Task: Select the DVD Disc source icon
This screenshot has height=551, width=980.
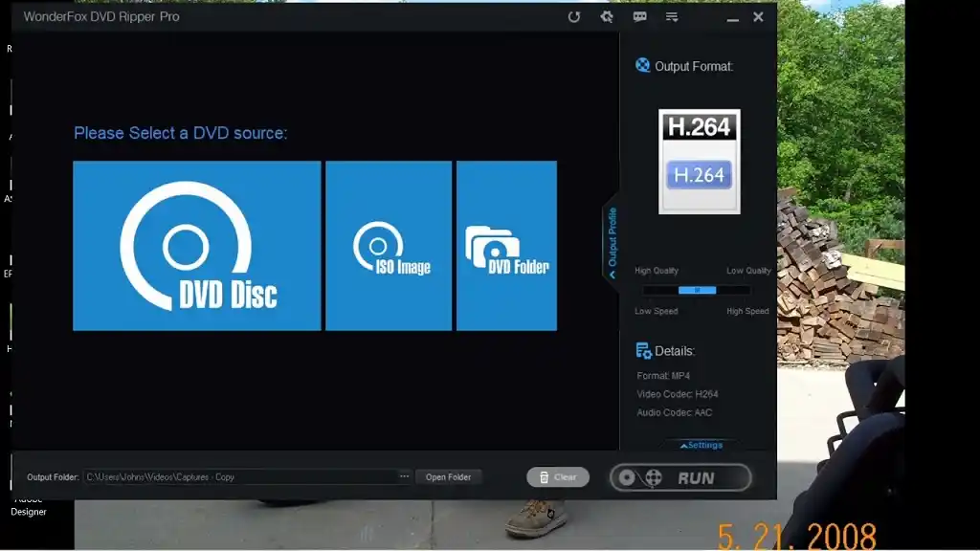Action: [196, 245]
